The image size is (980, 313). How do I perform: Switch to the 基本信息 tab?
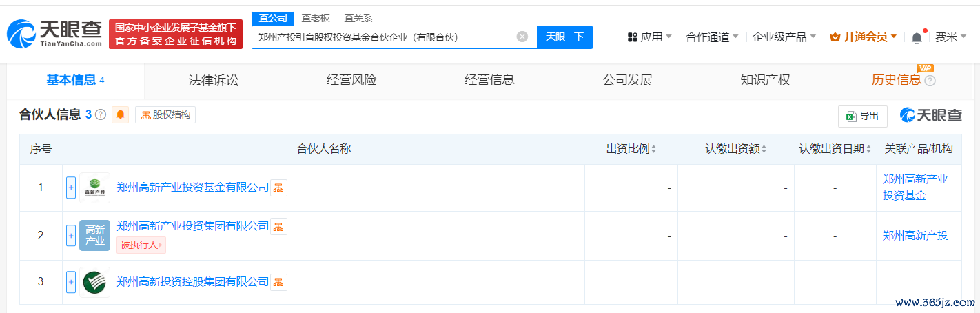coord(75,80)
